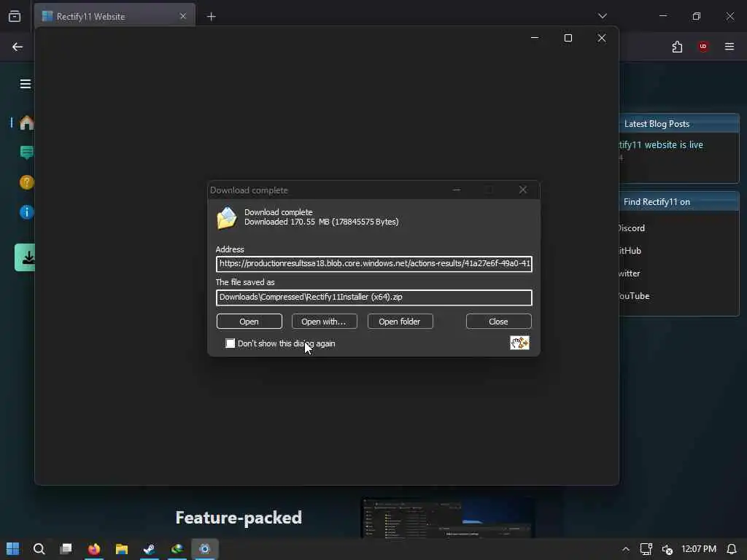Screen dimensions: 747x560
Task: Click the green download sidebar button
Action: tap(26, 257)
